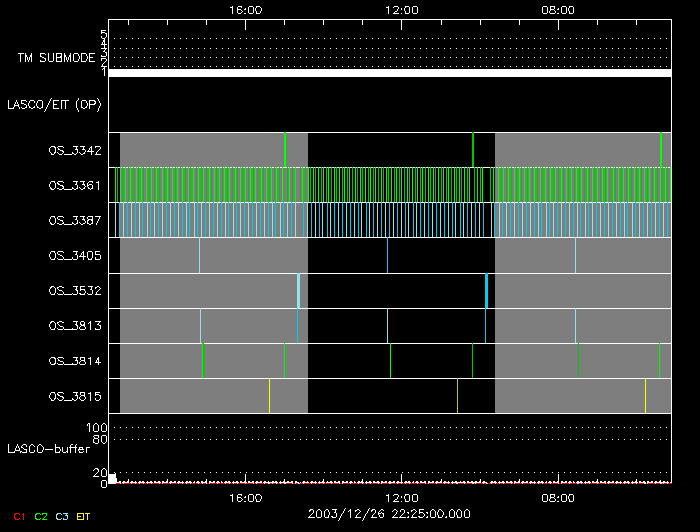
Task: Select the C3 legend entry
Action: click(x=62, y=515)
